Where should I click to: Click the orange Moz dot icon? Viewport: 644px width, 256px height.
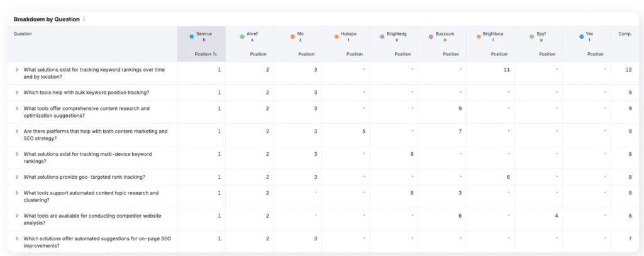[x=292, y=37]
